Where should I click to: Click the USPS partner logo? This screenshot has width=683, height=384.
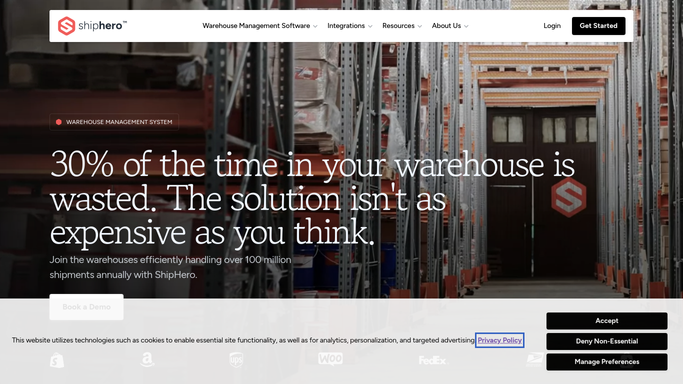pyautogui.click(x=534, y=360)
